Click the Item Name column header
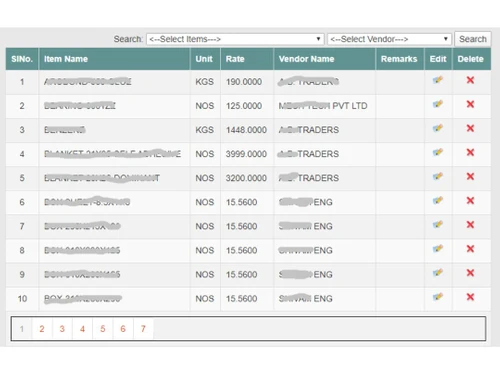The height and width of the screenshot is (375, 500). click(114, 59)
